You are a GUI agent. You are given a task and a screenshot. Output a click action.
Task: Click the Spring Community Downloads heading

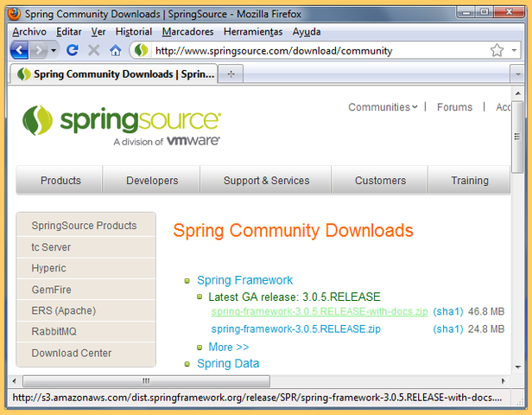point(293,231)
